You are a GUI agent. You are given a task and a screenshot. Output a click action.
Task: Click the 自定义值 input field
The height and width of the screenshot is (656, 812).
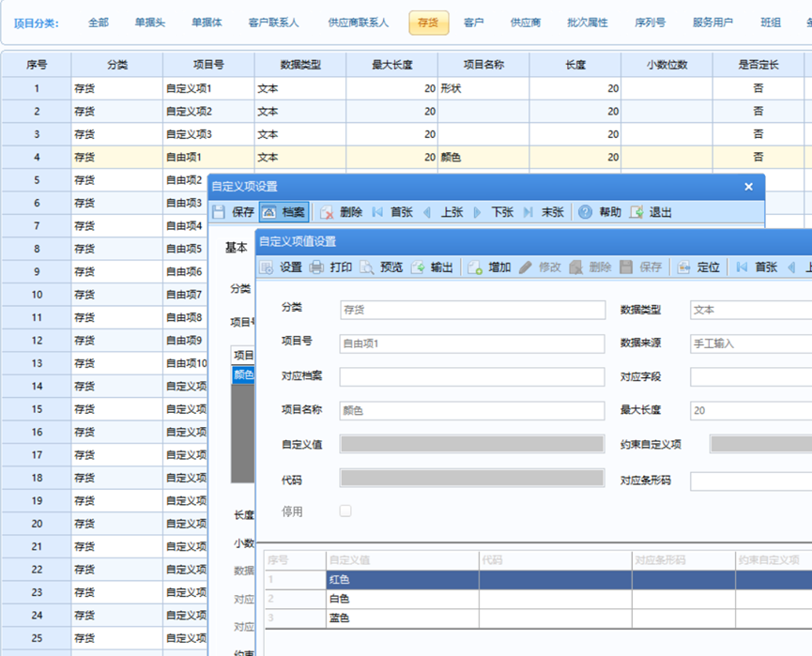pyautogui.click(x=472, y=444)
